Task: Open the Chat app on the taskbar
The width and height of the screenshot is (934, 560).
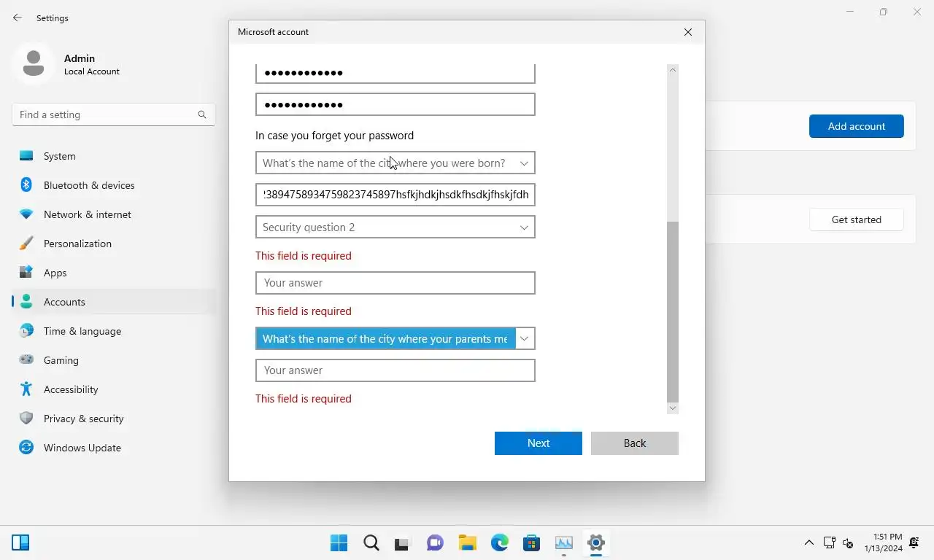Action: pos(436,542)
